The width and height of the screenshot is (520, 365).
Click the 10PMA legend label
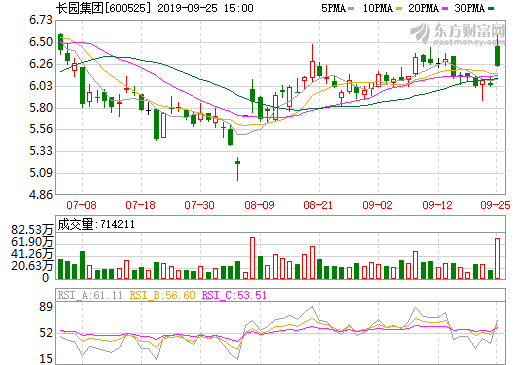coord(378,8)
